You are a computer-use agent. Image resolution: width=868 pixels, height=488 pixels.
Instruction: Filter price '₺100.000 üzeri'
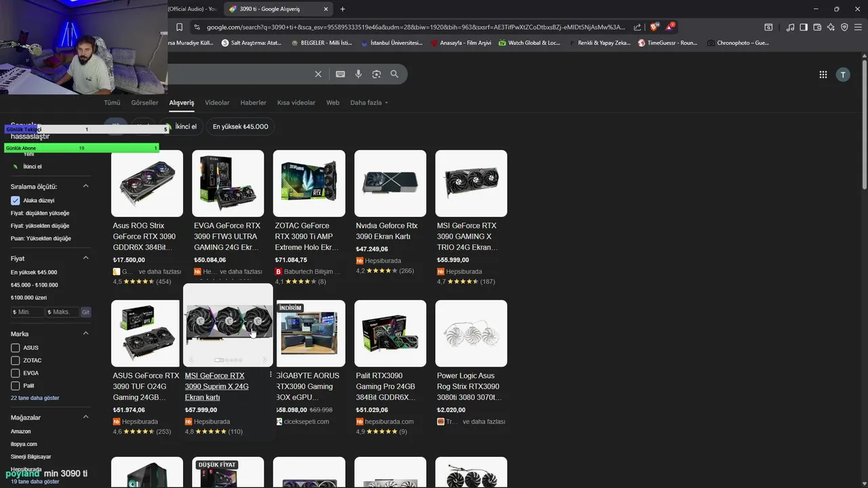(28, 298)
